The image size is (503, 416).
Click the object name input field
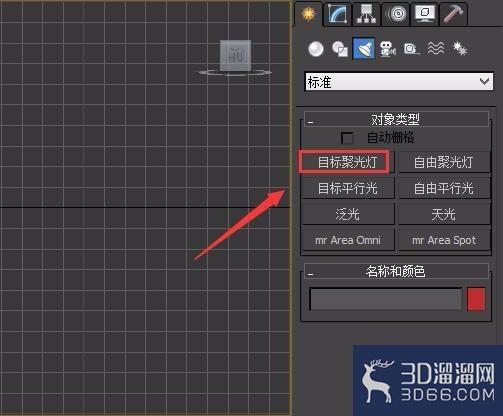pos(386,299)
